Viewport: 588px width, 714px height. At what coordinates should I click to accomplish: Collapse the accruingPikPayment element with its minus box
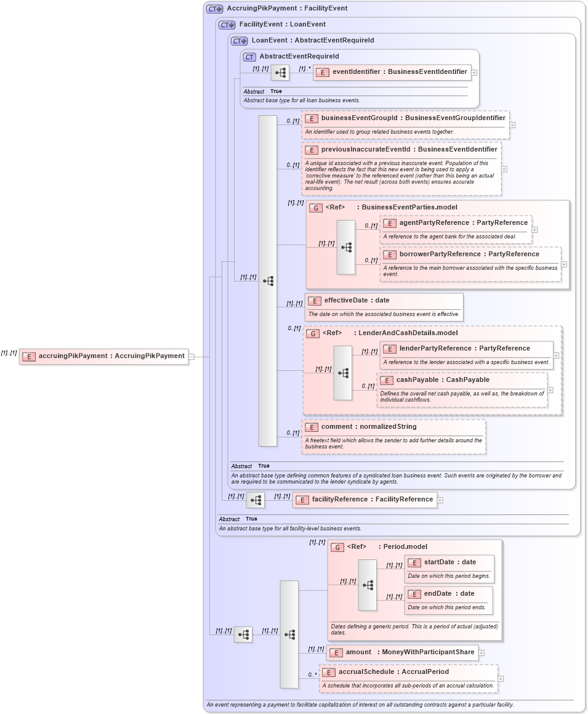click(x=191, y=355)
